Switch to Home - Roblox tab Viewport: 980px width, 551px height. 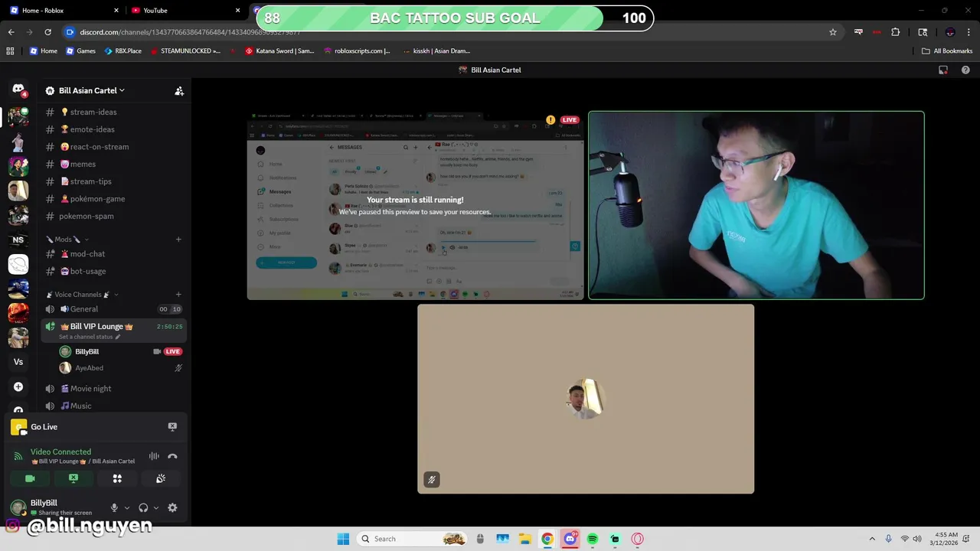pyautogui.click(x=64, y=10)
